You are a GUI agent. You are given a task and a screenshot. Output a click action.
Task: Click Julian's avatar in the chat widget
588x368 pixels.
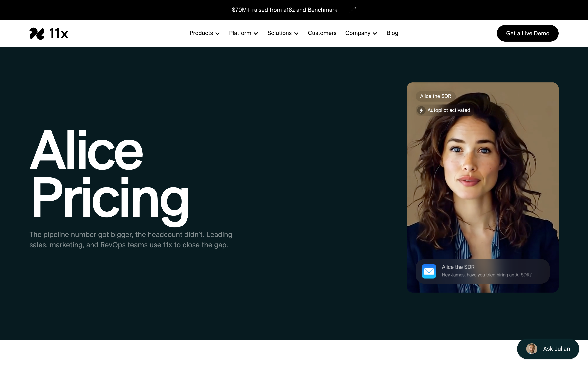coord(532,349)
